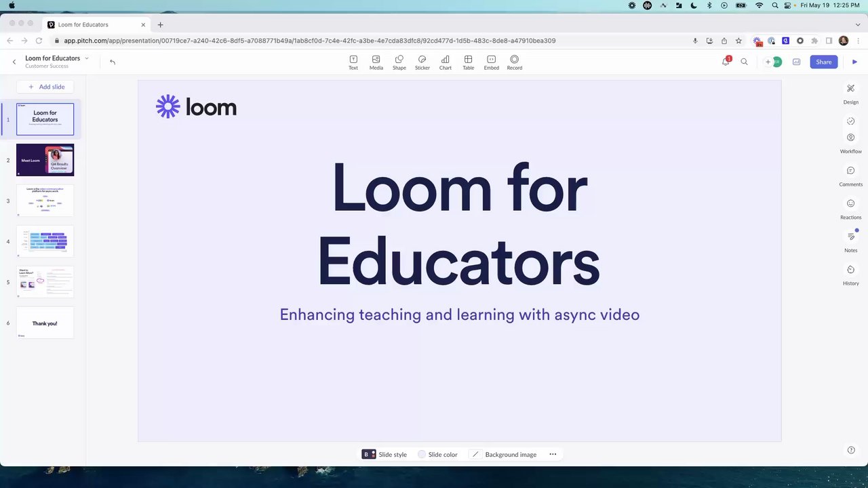Open the Design panel
The height and width of the screenshot is (488, 868).
[x=851, y=94]
